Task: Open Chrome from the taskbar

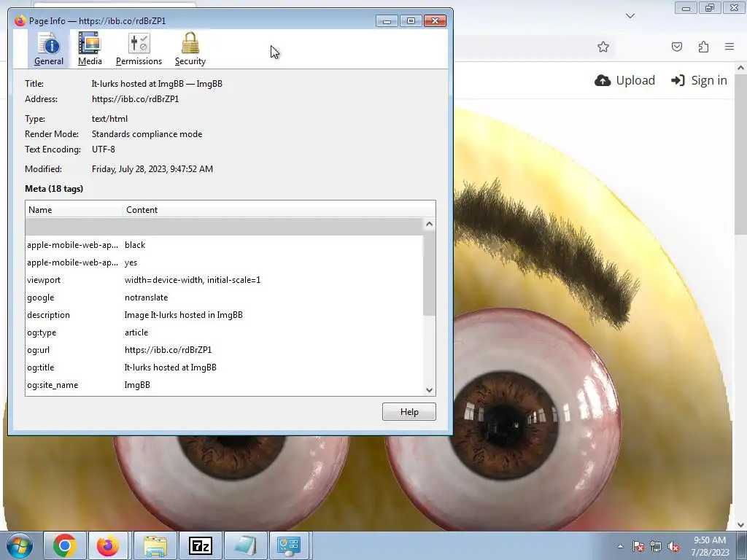Action: (65, 545)
